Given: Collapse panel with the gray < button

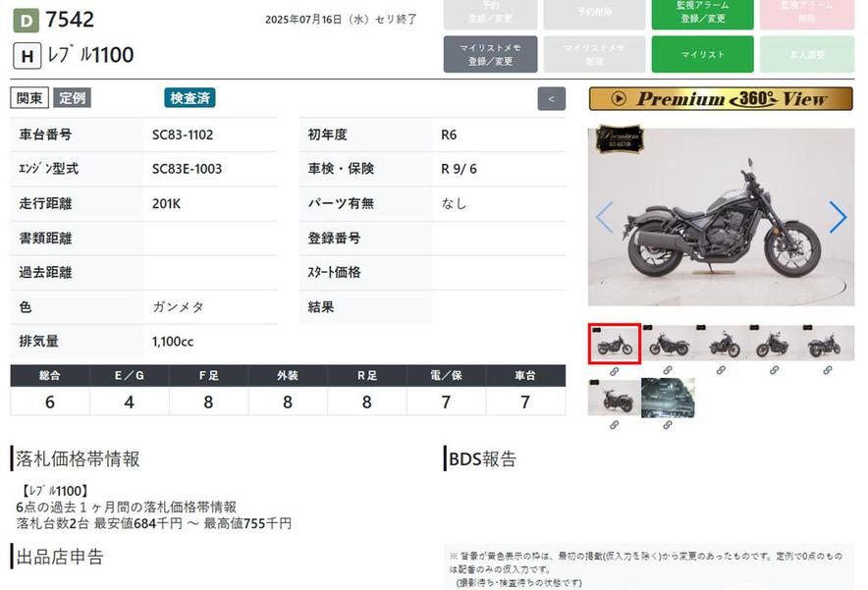Looking at the screenshot, I should point(552,99).
